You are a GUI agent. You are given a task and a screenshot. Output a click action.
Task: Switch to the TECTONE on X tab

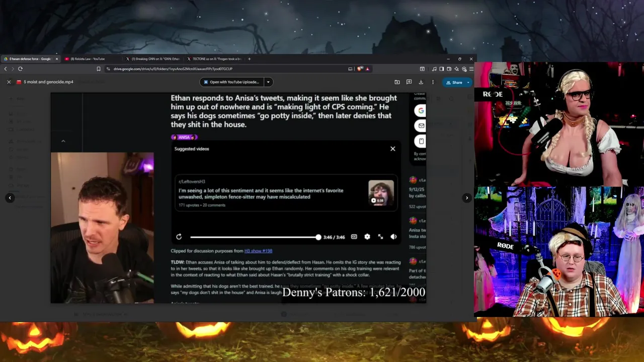(214, 59)
